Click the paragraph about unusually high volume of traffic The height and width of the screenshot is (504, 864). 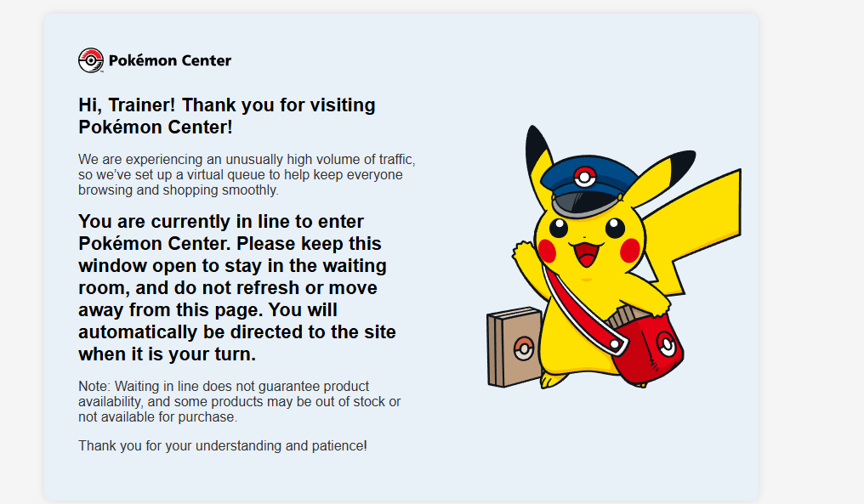pyautogui.click(x=247, y=174)
